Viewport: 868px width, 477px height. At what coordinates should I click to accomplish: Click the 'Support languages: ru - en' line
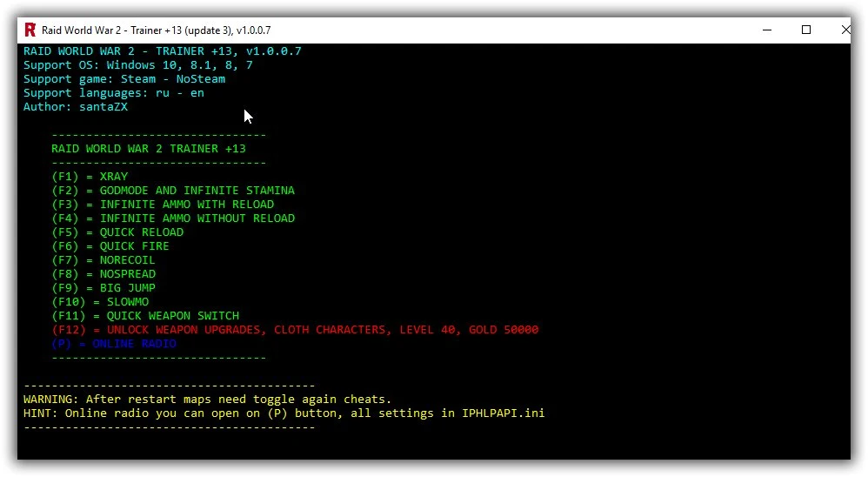pos(113,92)
